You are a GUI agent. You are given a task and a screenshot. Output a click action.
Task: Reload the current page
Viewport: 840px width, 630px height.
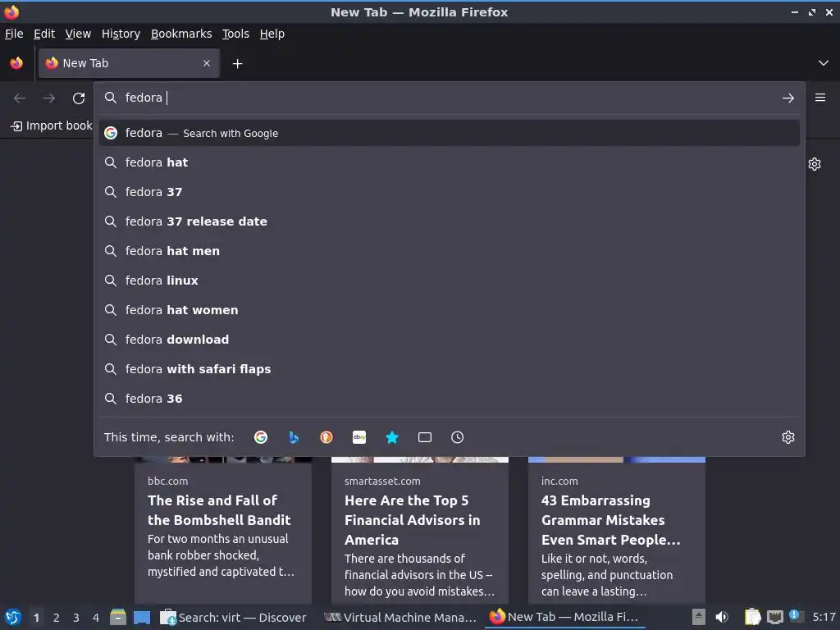pyautogui.click(x=79, y=98)
